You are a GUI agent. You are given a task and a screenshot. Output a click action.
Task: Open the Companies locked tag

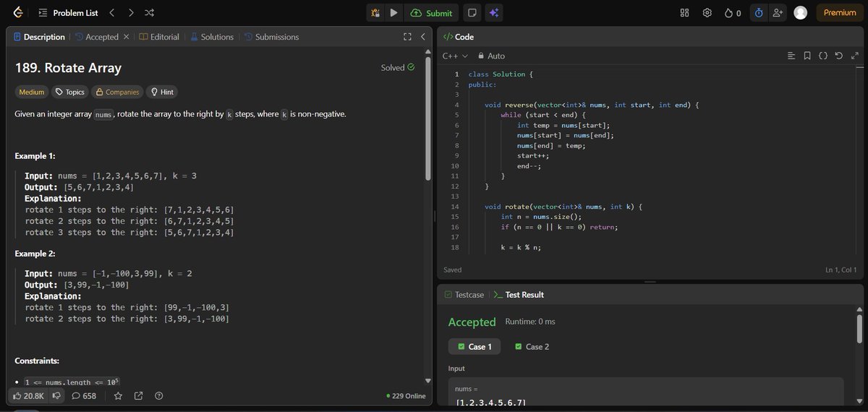point(116,92)
